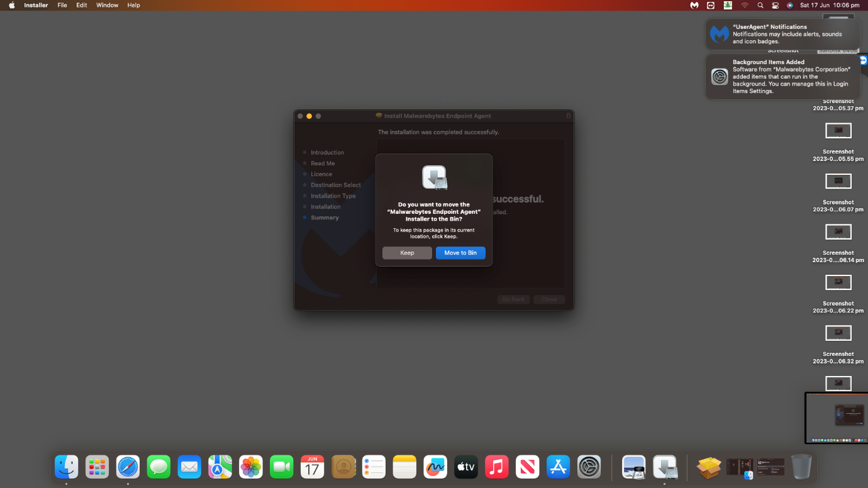Open the Installer menu in menu bar
The height and width of the screenshot is (488, 868).
coord(36,5)
